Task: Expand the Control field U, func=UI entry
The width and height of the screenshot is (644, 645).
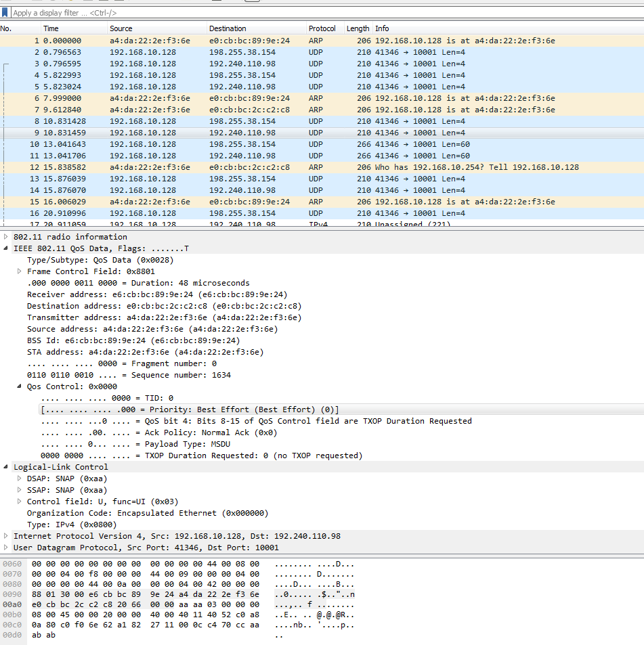Action: [x=20, y=502]
